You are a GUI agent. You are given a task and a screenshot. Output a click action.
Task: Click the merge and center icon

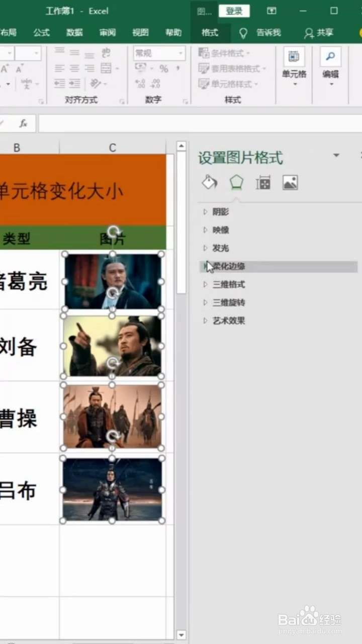pos(106,68)
